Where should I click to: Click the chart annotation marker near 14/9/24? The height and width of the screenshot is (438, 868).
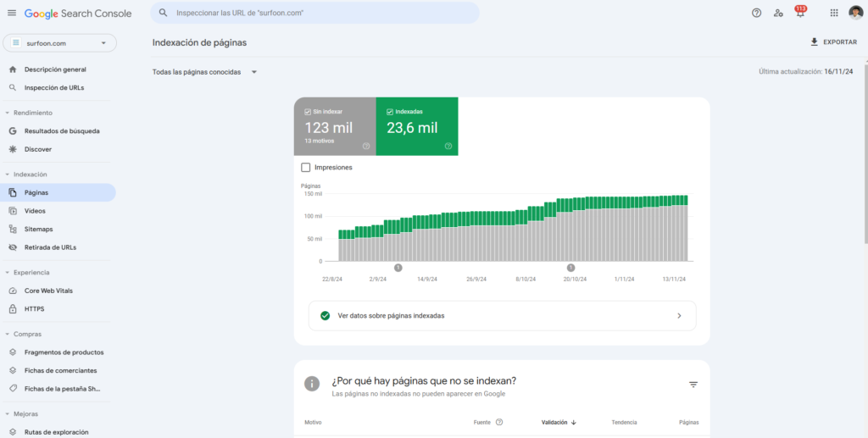click(398, 268)
